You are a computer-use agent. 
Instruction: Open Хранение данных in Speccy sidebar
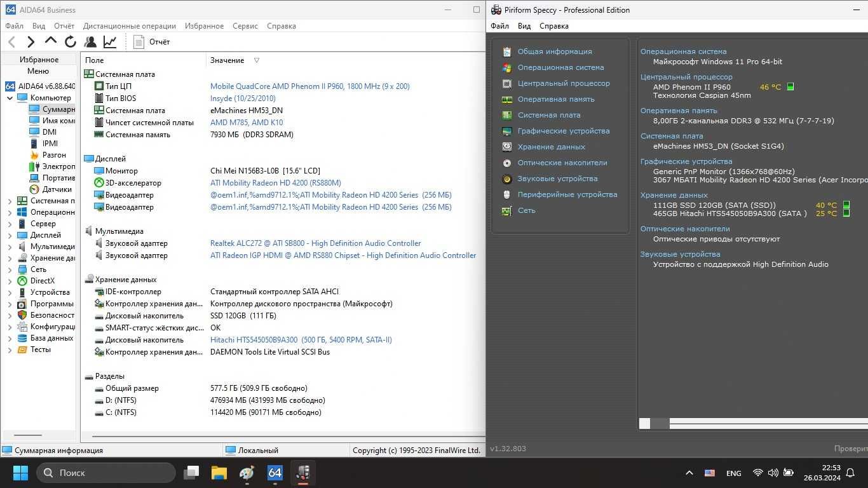[551, 147]
